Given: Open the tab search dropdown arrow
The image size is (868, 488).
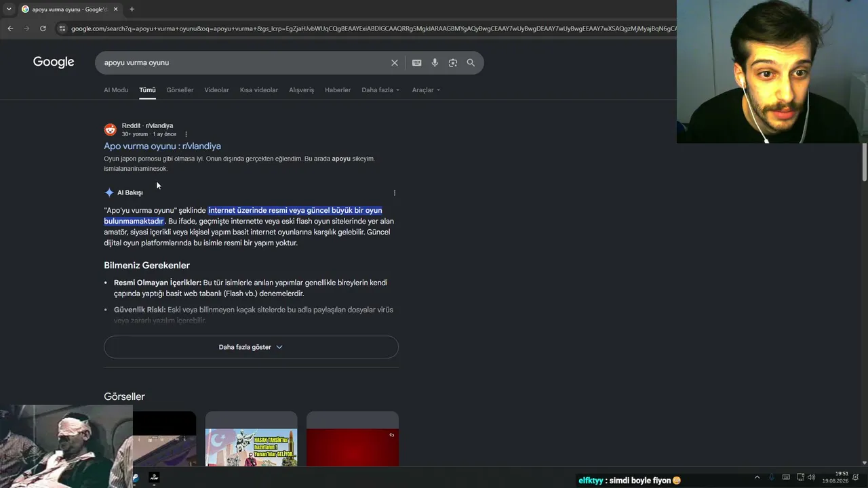Looking at the screenshot, I should (9, 9).
